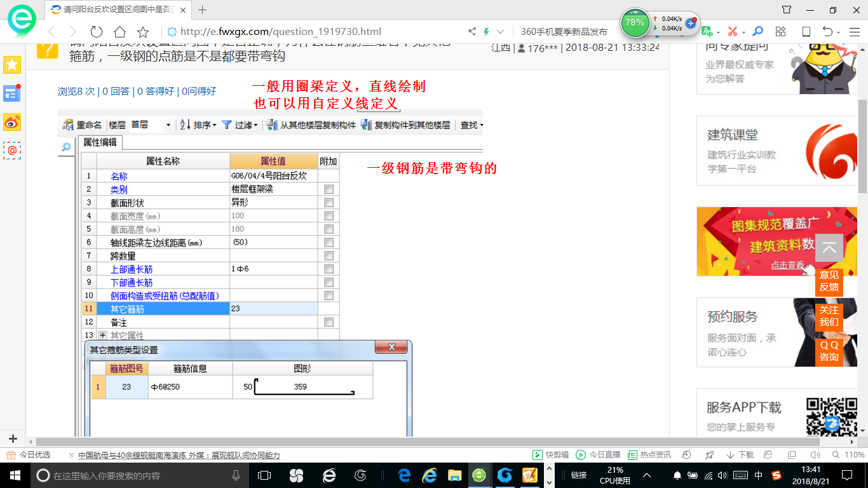Screen dimensions: 868x488
Task: Expand news ticker chevron in status bar
Action: tap(71, 455)
